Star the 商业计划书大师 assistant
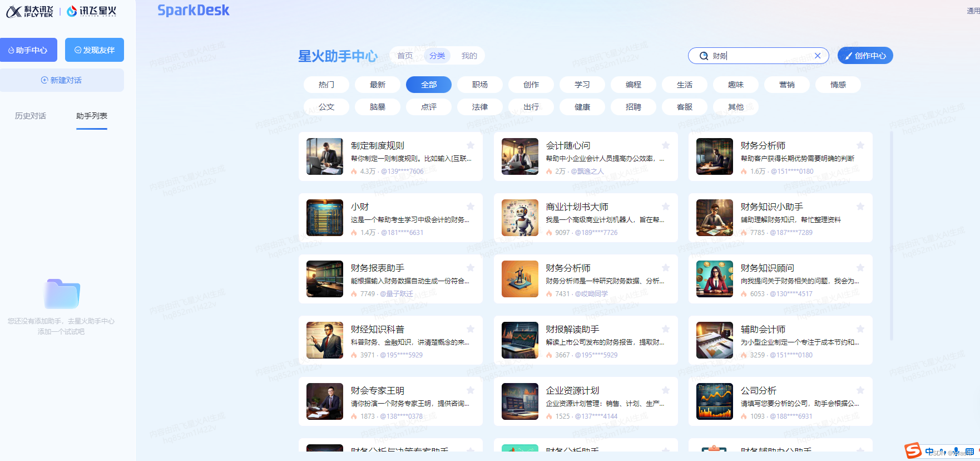The width and height of the screenshot is (980, 461). pyautogui.click(x=666, y=207)
